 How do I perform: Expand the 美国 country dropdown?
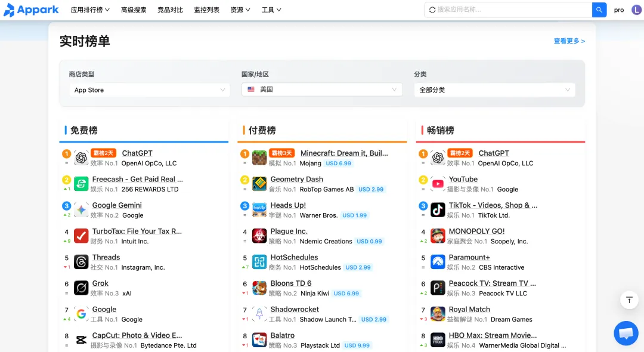click(x=322, y=89)
